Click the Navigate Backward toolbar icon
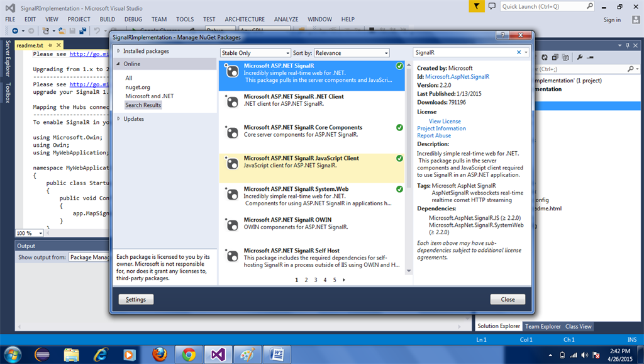 15,30
